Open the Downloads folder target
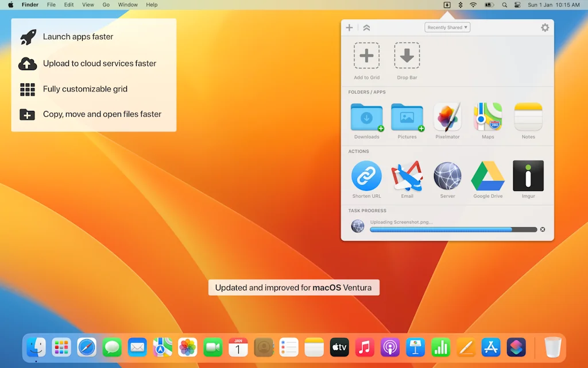 [366, 117]
